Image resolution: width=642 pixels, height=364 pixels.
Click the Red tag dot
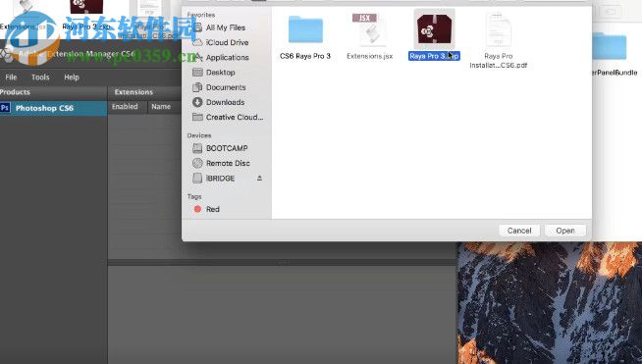[x=197, y=209]
